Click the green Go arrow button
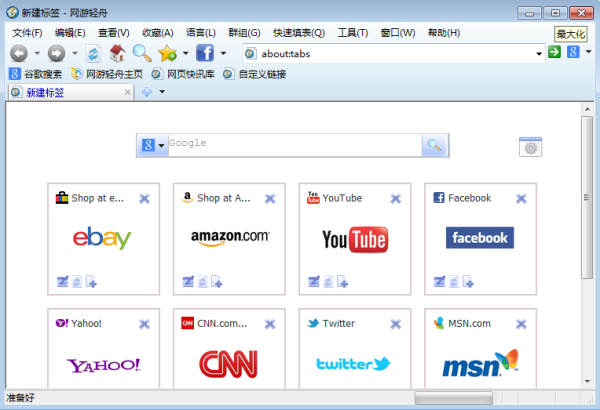The height and width of the screenshot is (410, 600). [554, 52]
